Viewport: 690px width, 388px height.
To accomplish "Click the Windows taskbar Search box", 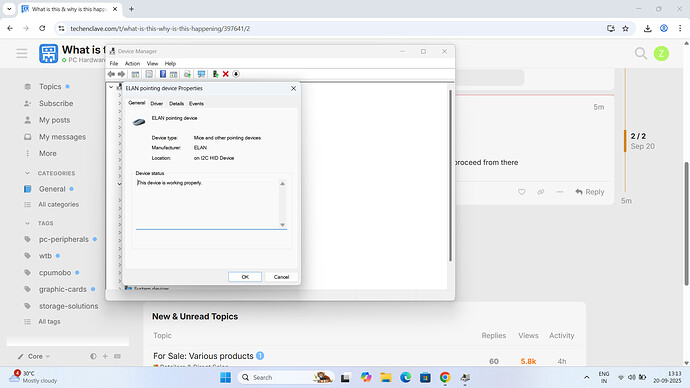I will pyautogui.click(x=286, y=377).
